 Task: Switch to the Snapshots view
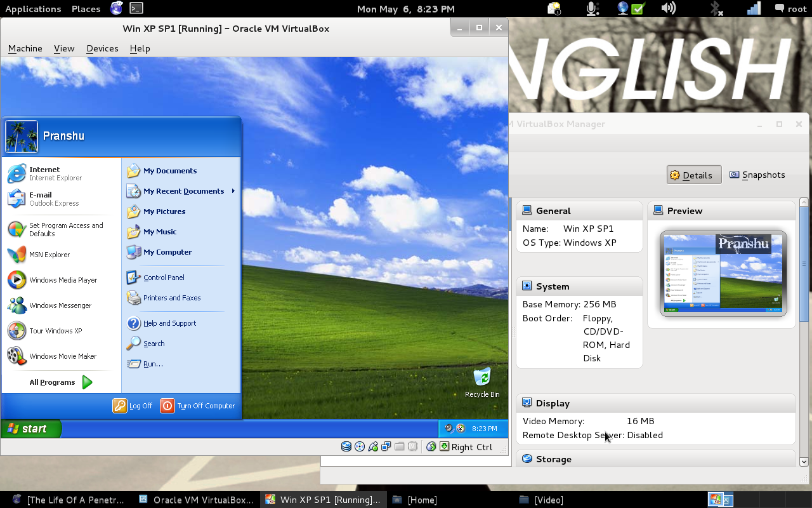point(757,175)
